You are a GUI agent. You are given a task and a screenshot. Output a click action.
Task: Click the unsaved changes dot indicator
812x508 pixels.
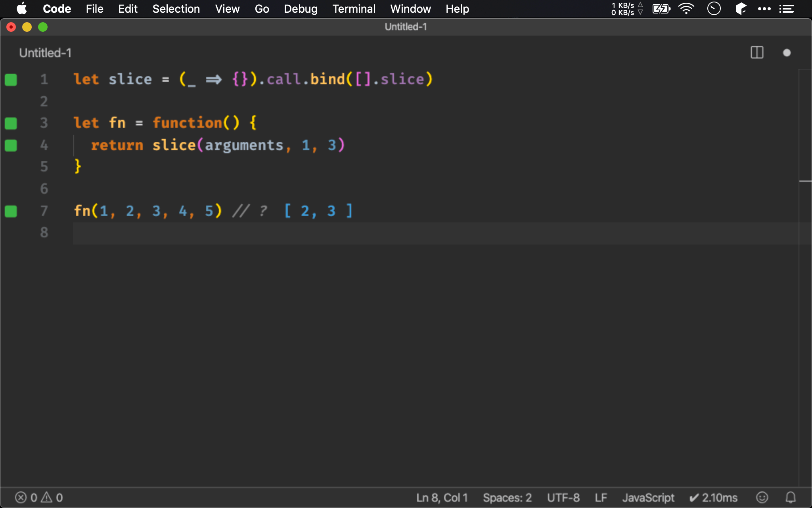click(787, 52)
